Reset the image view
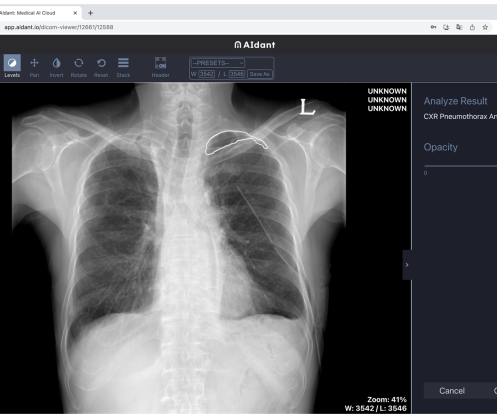The width and height of the screenshot is (497, 418). (x=101, y=67)
